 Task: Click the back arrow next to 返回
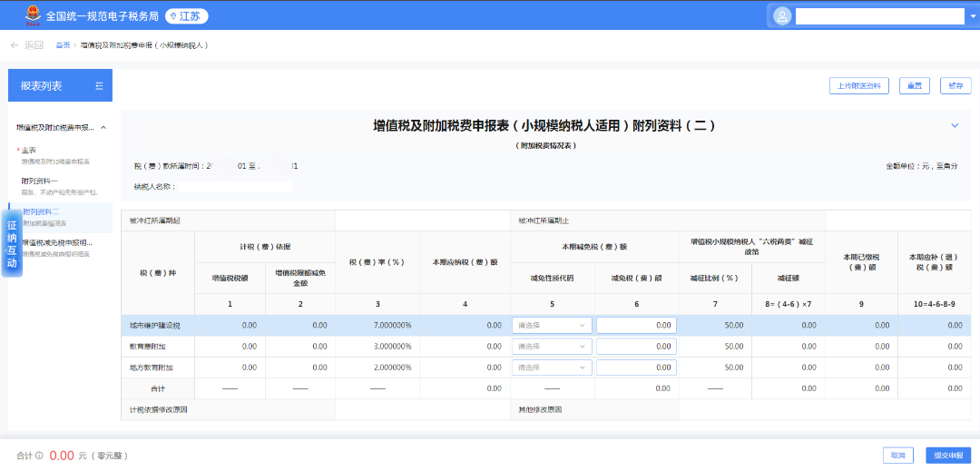pos(15,44)
